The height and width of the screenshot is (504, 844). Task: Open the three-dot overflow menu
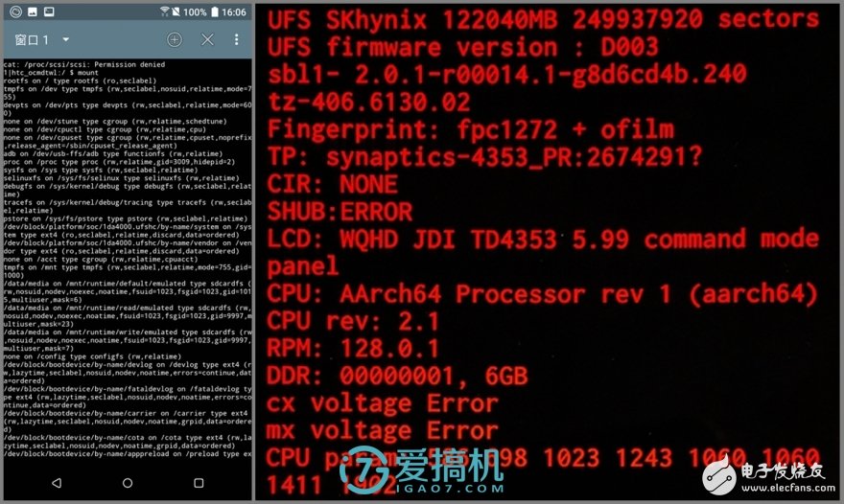click(236, 39)
